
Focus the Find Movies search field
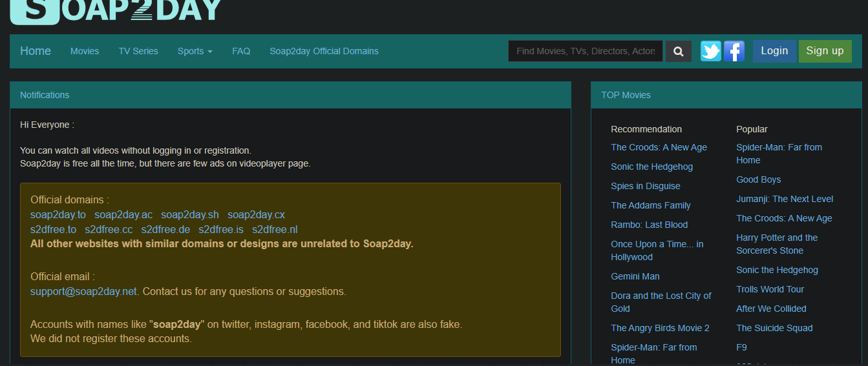(586, 51)
